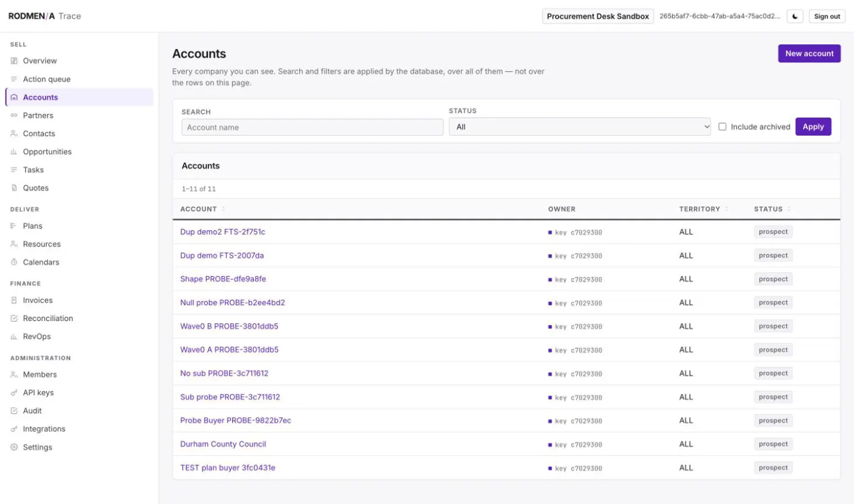Screen dimensions: 854x504
Task: Focus the Account name search field
Action: tap(312, 127)
